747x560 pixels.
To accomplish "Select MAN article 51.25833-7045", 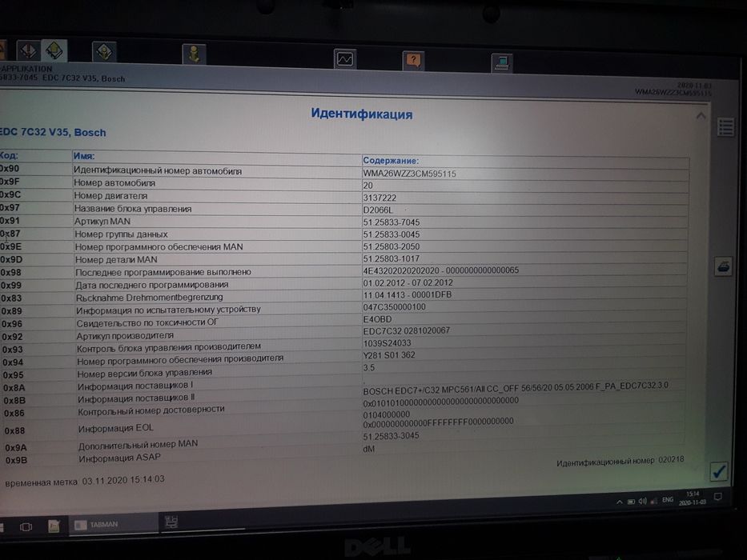I will (392, 222).
